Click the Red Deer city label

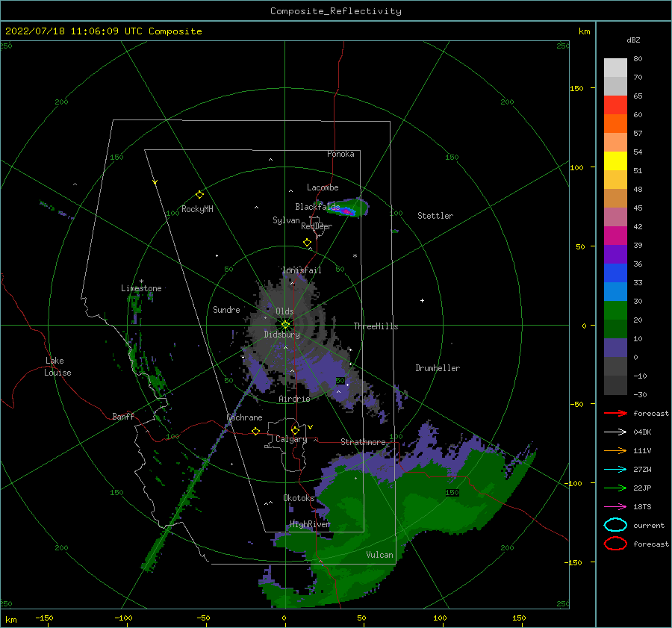point(317,226)
